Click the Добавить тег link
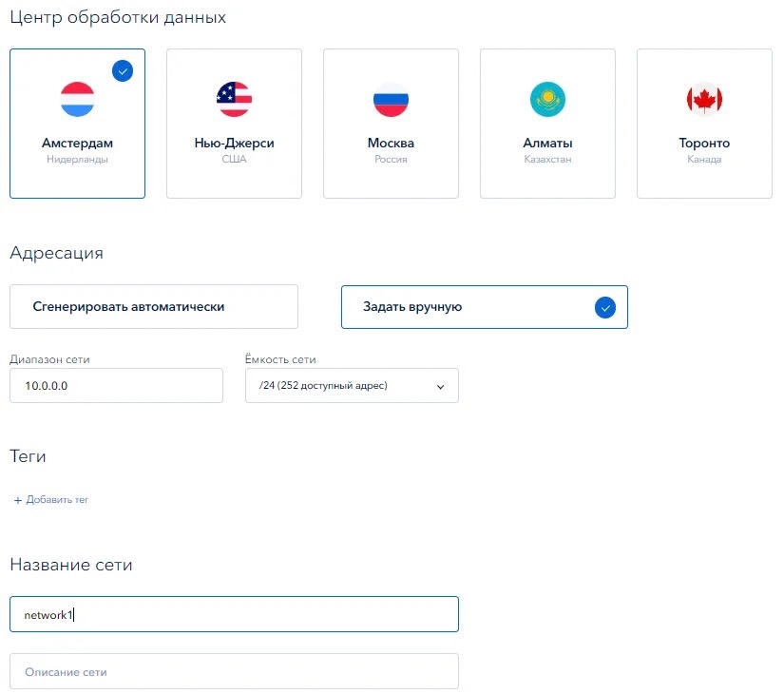784x694 pixels. pyautogui.click(x=57, y=500)
